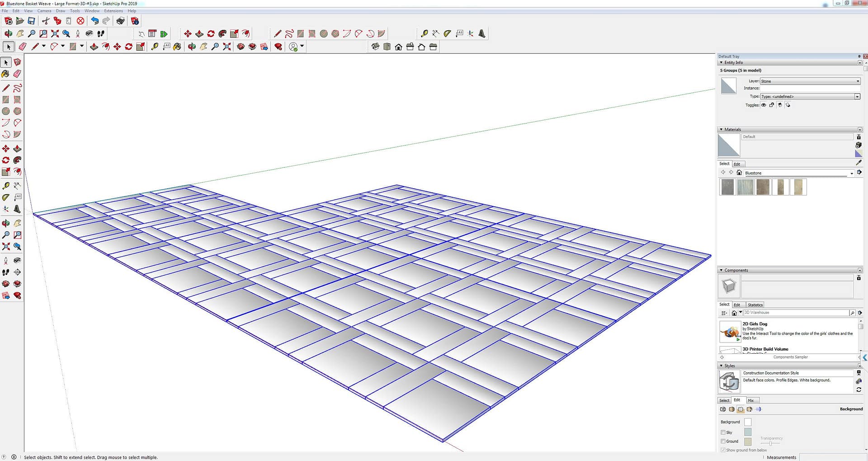868x461 pixels.
Task: Click the Print icon
Action: pyautogui.click(x=120, y=21)
